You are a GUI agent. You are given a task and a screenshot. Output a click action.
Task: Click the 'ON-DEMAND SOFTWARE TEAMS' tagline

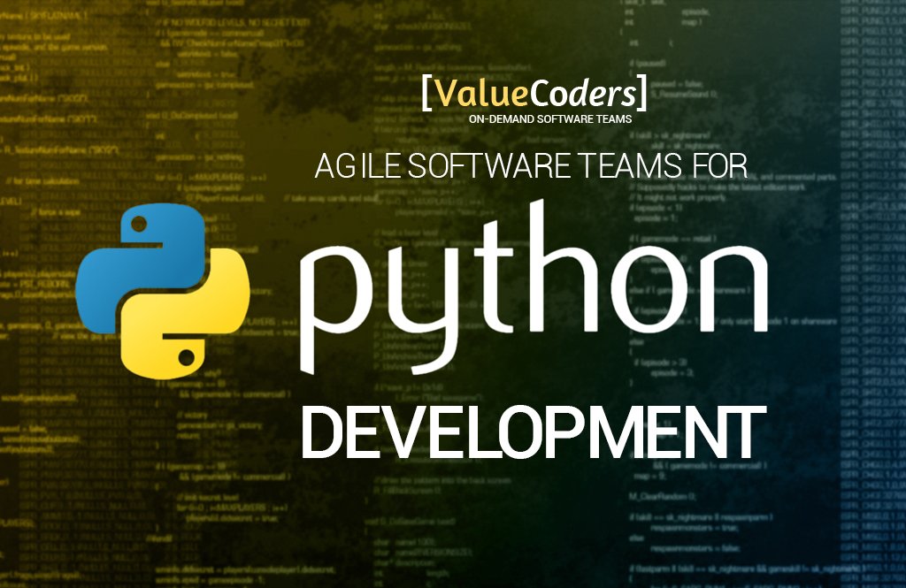[x=550, y=119]
